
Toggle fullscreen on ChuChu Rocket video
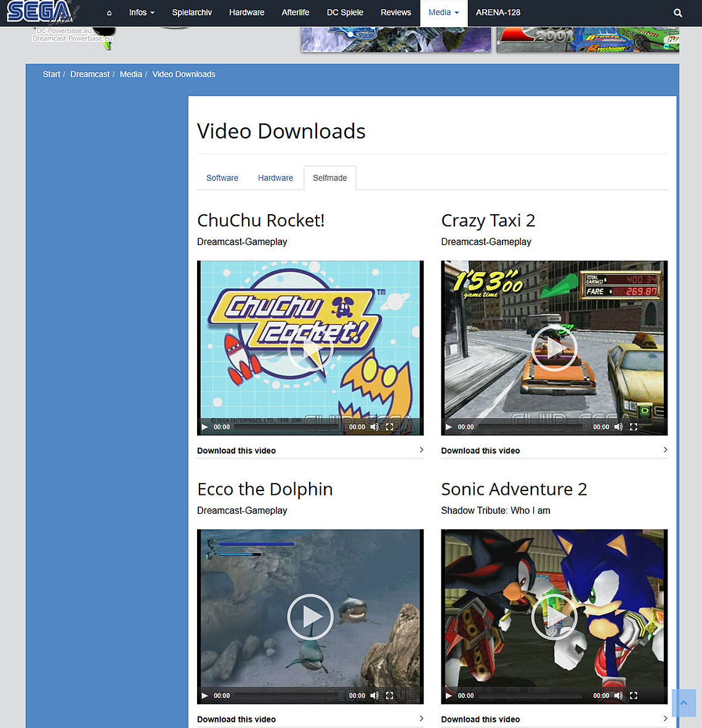pyautogui.click(x=390, y=426)
